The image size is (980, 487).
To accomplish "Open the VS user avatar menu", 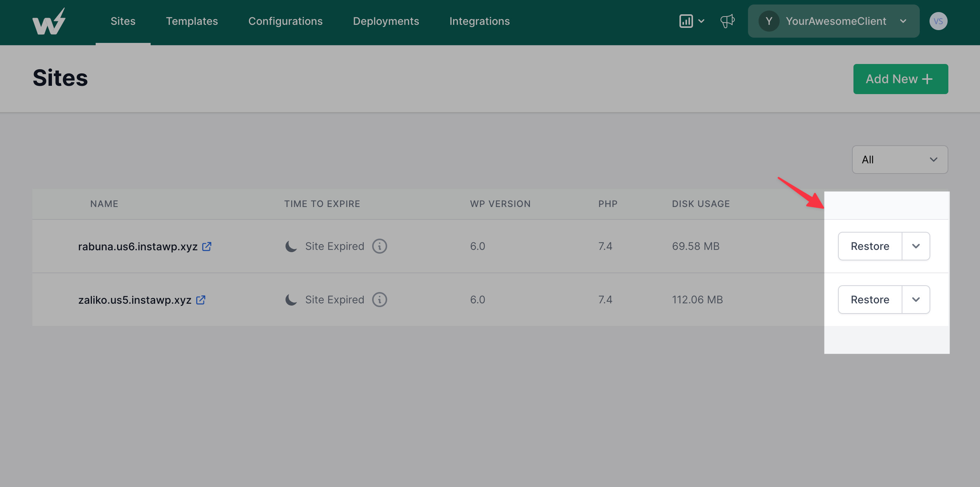I will pyautogui.click(x=938, y=21).
